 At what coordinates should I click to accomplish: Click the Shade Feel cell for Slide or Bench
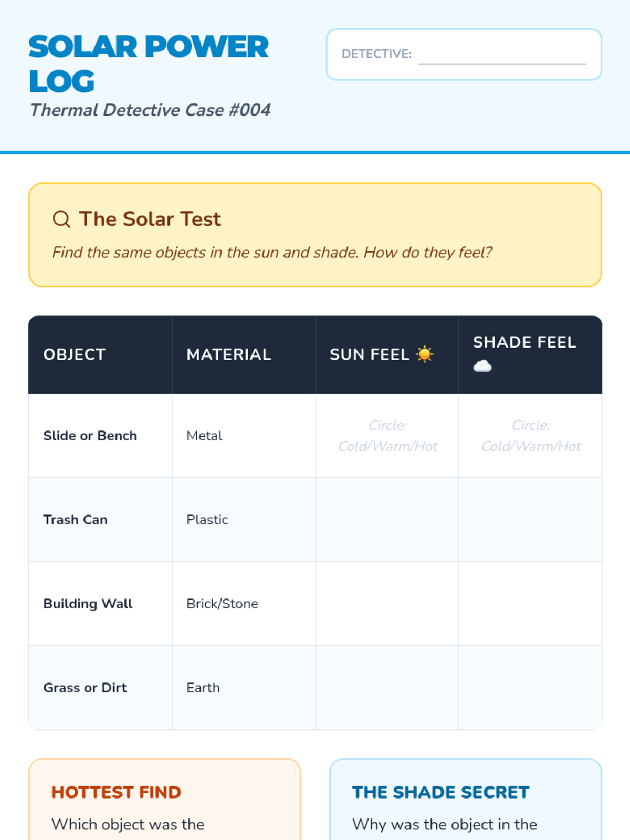click(x=531, y=436)
